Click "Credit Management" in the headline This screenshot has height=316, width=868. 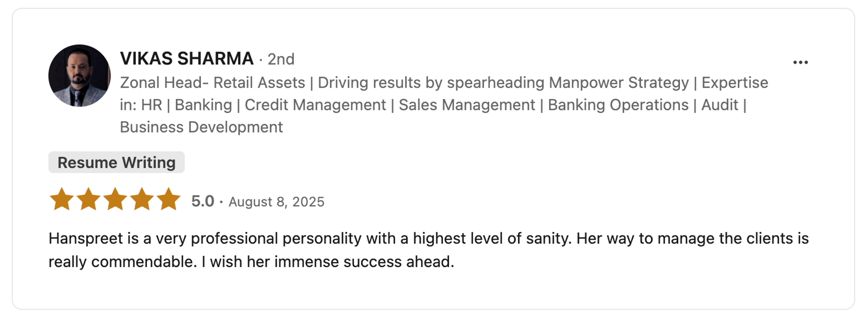point(315,105)
